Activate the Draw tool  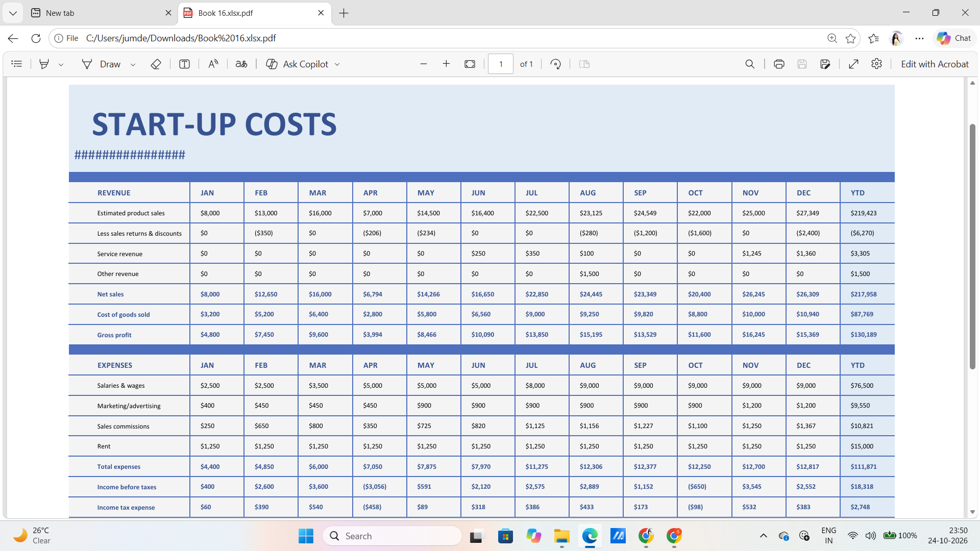click(101, 64)
